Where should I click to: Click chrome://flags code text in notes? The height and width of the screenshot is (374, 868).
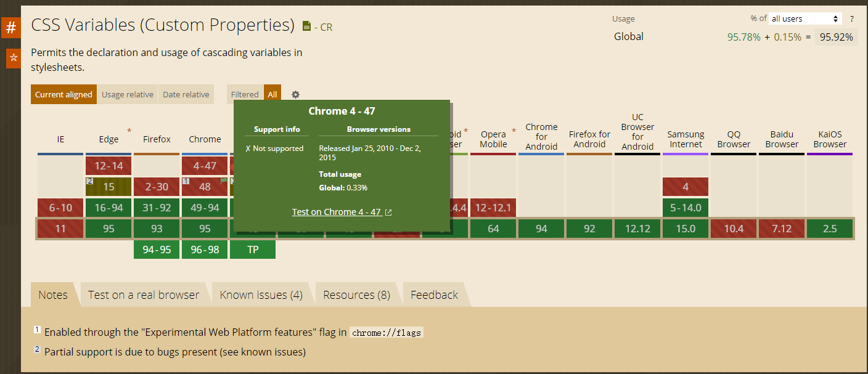pyautogui.click(x=387, y=333)
